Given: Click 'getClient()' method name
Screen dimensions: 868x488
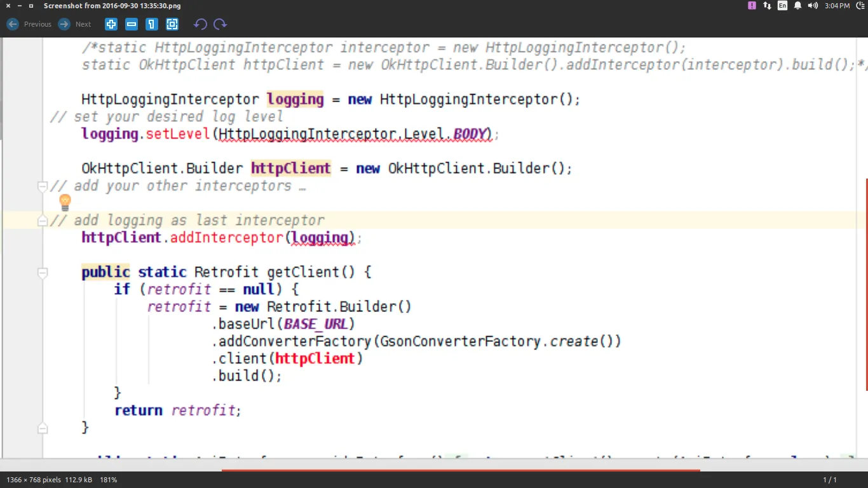Looking at the screenshot, I should [x=311, y=273].
